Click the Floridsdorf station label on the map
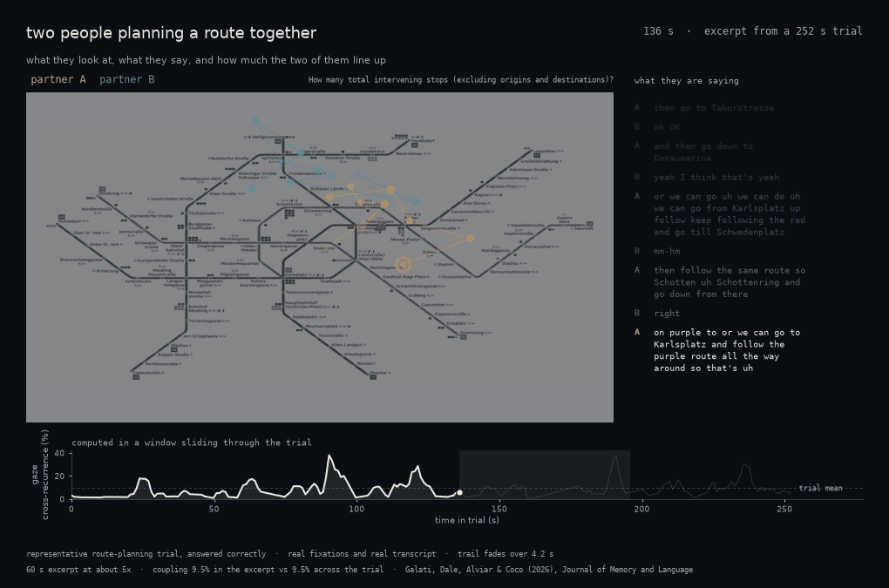Viewport: 889px width, 588px height. [423, 140]
